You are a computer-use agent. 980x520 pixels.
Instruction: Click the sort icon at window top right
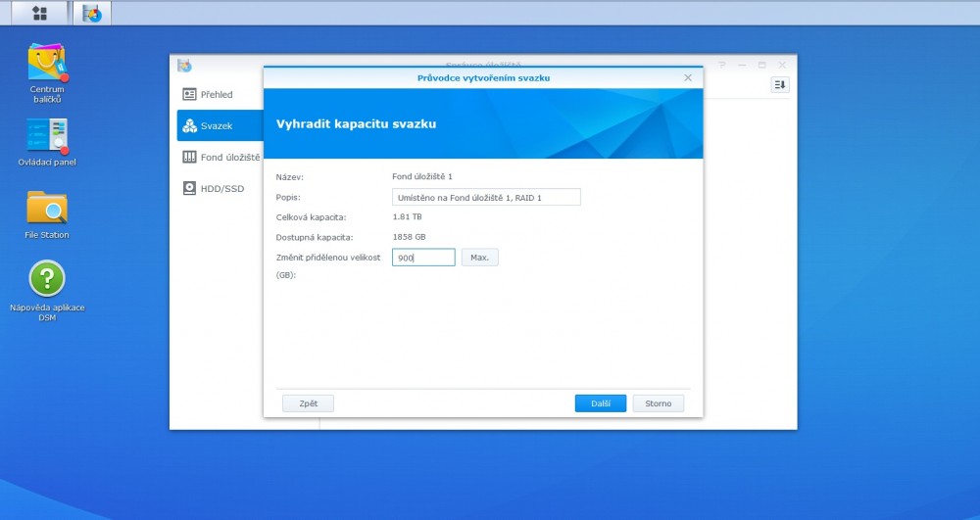coord(780,85)
